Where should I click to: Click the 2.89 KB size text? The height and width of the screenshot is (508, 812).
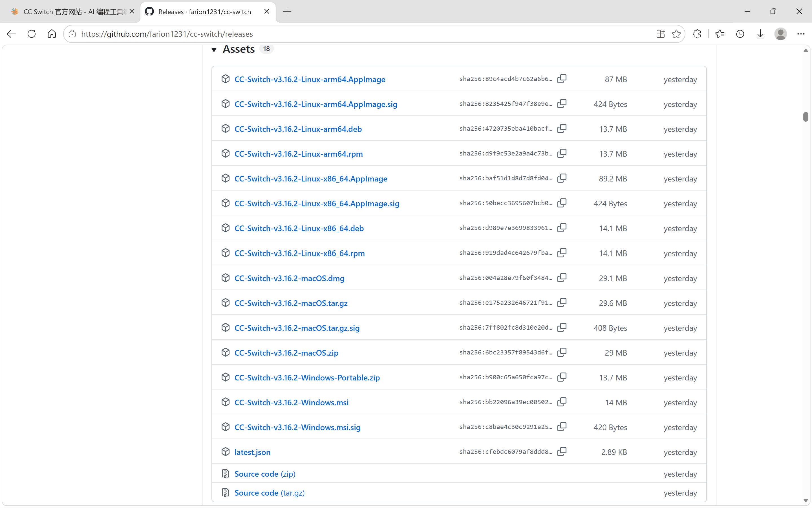614,452
